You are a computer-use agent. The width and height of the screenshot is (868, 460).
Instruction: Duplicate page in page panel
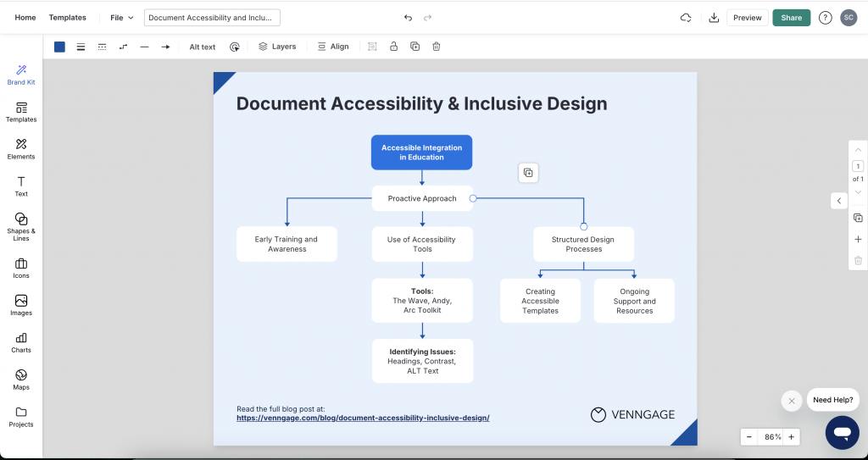pyautogui.click(x=858, y=218)
